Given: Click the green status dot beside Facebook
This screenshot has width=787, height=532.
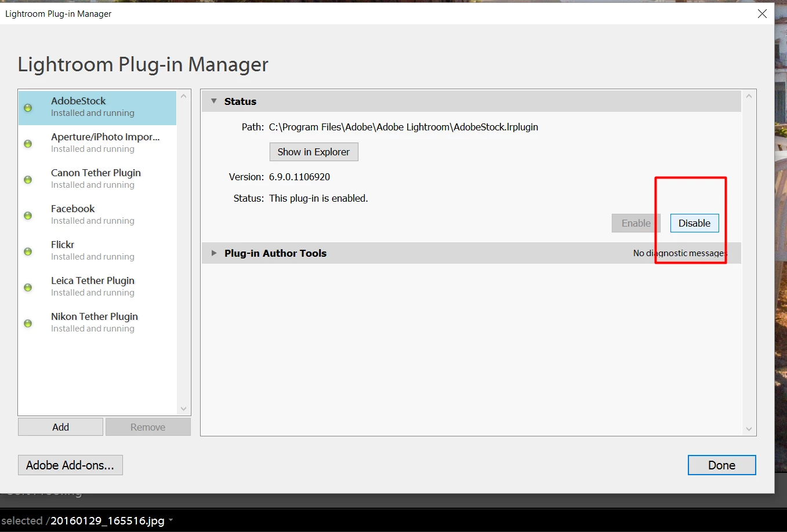Looking at the screenshot, I should coord(28,216).
